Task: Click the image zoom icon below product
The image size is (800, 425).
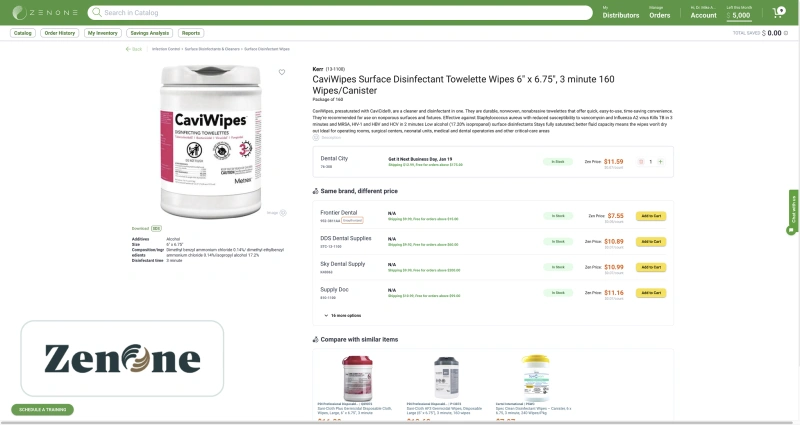Action: tap(283, 213)
